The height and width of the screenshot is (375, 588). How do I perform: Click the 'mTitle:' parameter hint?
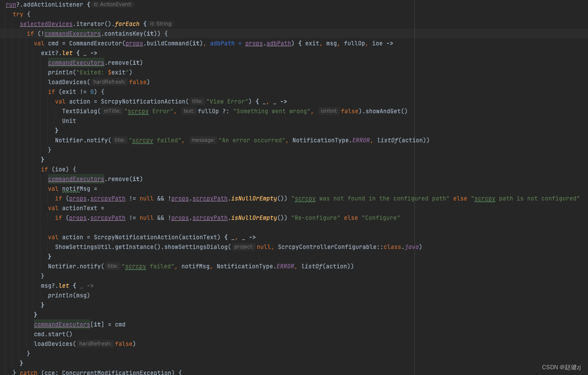pos(112,111)
